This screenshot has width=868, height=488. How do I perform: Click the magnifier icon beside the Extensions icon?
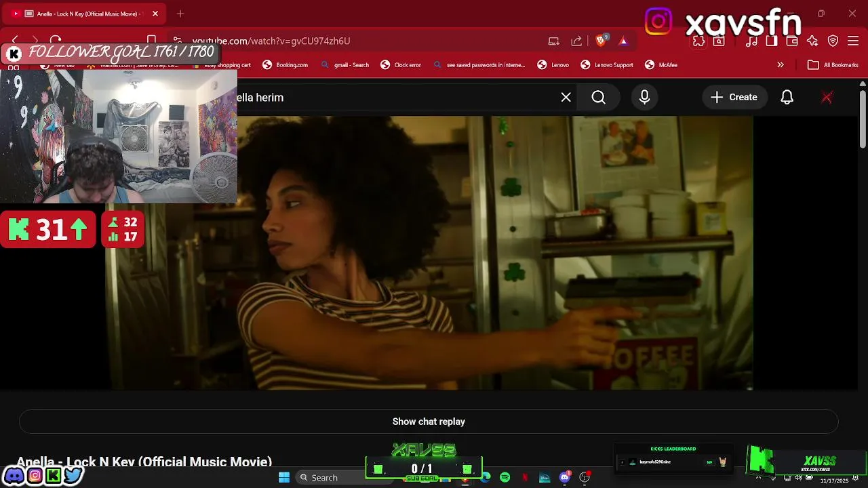click(719, 41)
